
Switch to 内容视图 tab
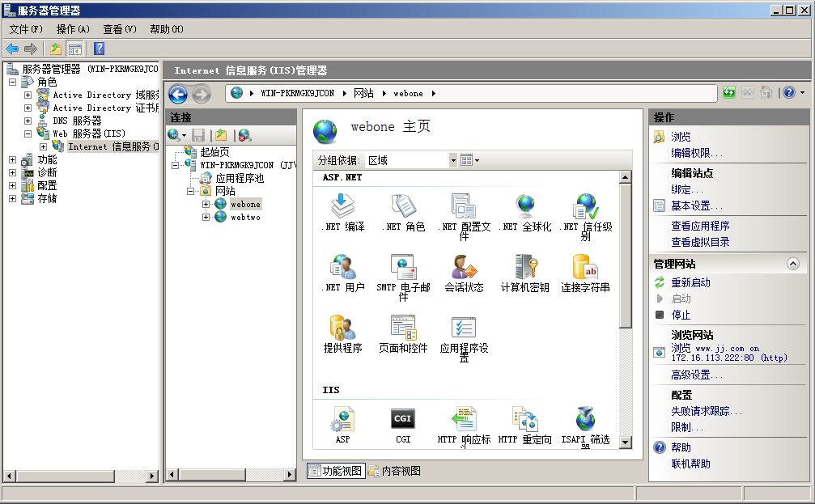click(394, 471)
